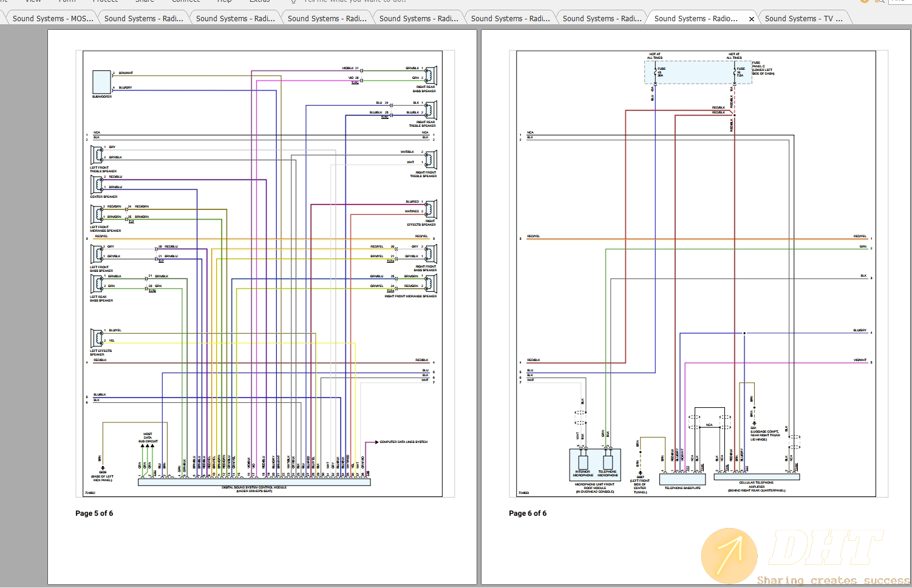
Task: Click the right effects speaker symbol
Action: (430, 209)
